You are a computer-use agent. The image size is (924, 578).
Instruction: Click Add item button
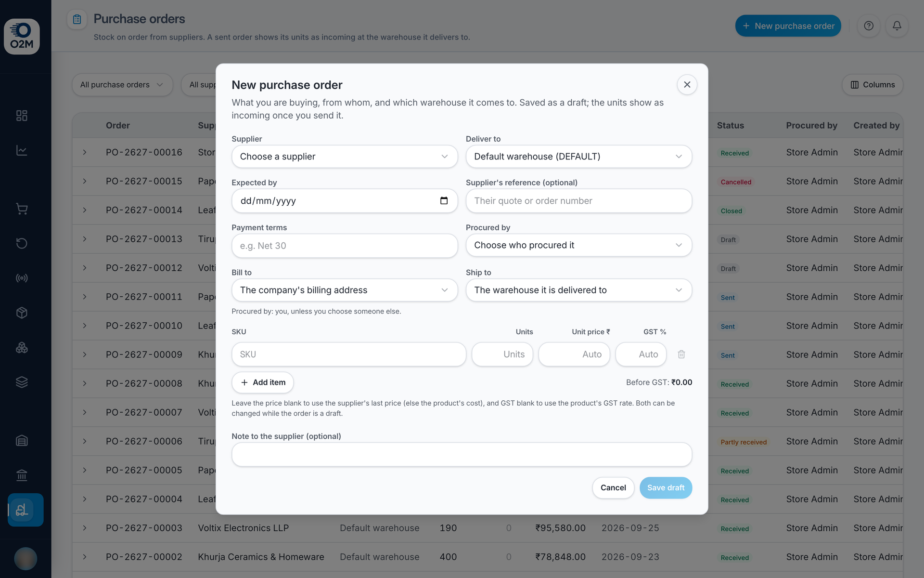pyautogui.click(x=263, y=382)
